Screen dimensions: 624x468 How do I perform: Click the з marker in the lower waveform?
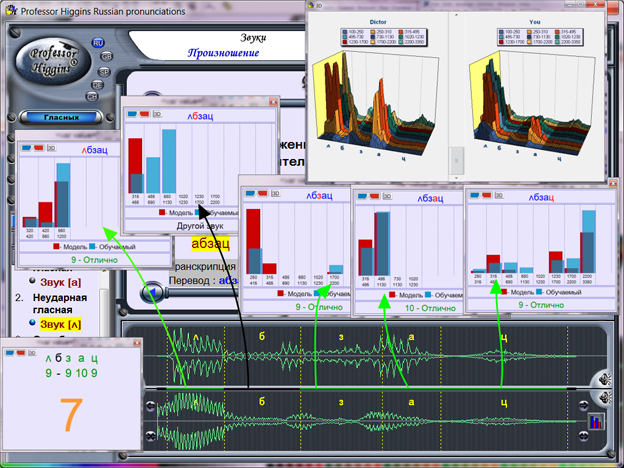pos(341,402)
